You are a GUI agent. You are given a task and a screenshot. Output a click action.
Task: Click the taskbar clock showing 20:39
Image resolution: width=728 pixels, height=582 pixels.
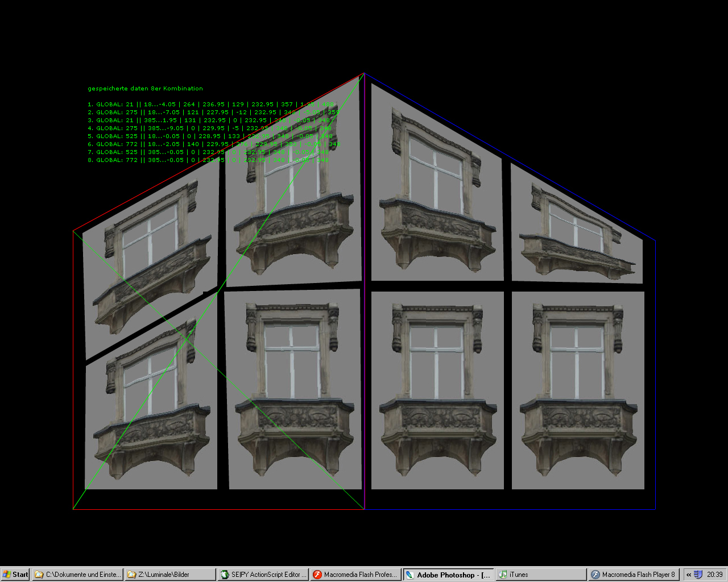[x=715, y=575]
